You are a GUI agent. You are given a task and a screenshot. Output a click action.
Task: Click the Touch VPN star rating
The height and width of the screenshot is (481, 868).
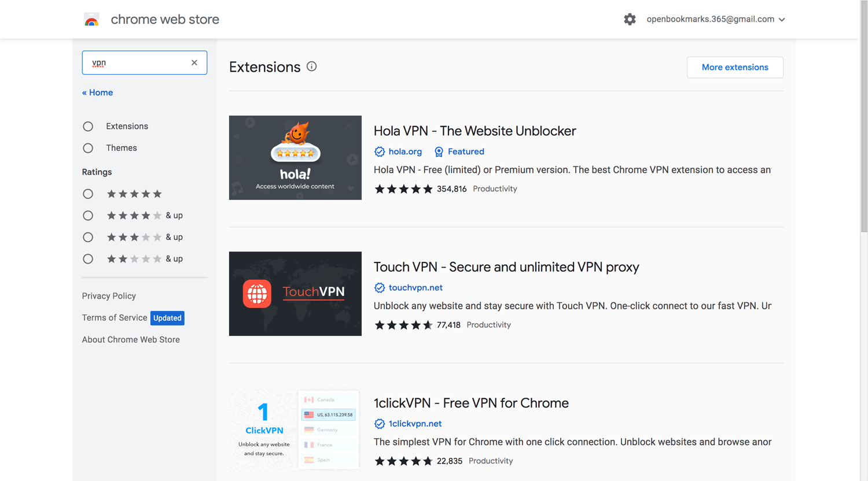403,325
